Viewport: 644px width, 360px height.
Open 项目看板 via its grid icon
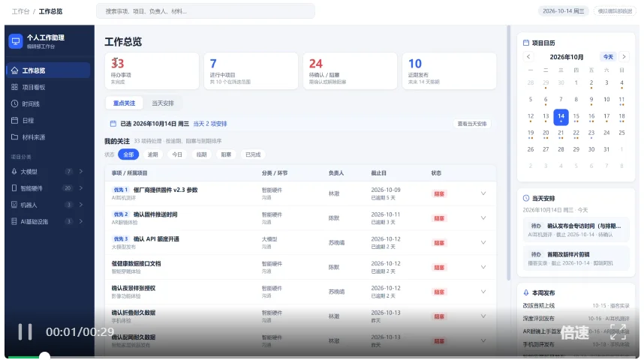(14, 87)
